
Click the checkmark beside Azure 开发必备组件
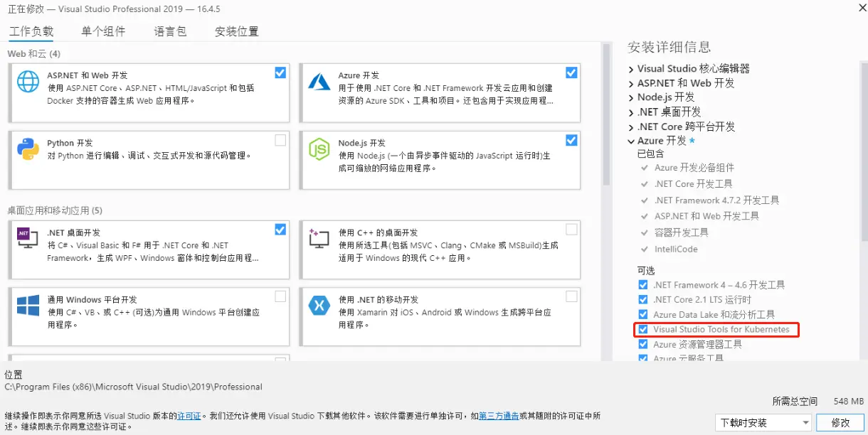(x=645, y=168)
